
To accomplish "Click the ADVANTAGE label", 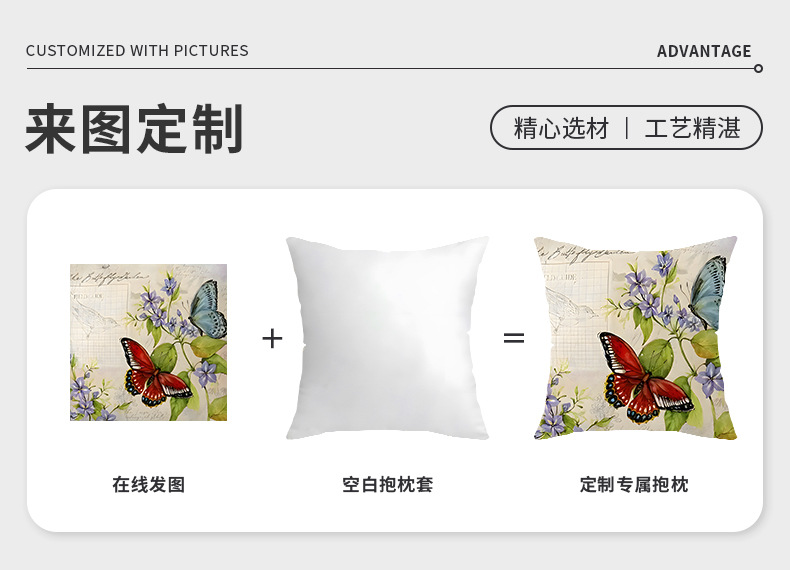I will pos(704,51).
